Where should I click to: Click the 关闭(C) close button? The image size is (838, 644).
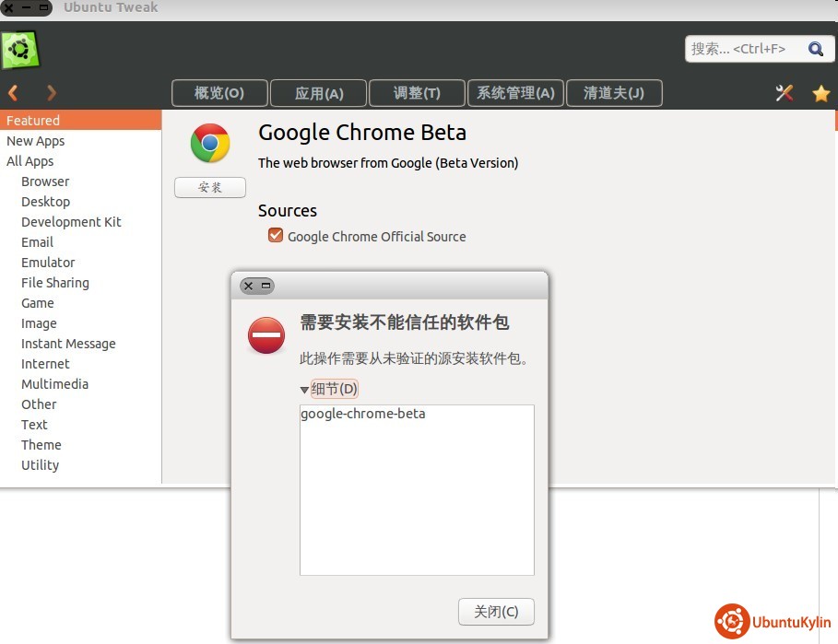pos(496,612)
